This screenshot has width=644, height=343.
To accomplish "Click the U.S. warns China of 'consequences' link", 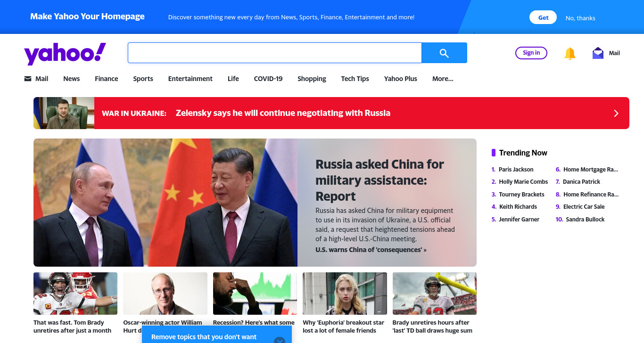I will (x=371, y=250).
